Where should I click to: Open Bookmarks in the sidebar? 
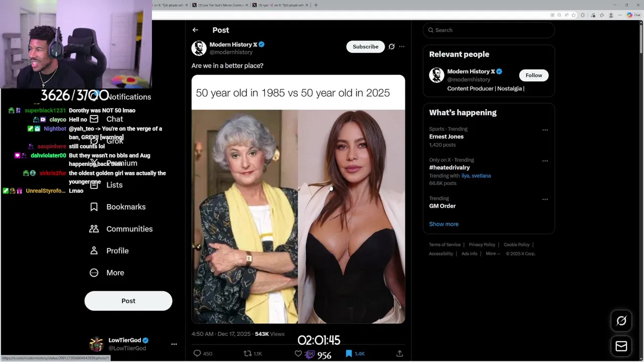[x=126, y=207]
